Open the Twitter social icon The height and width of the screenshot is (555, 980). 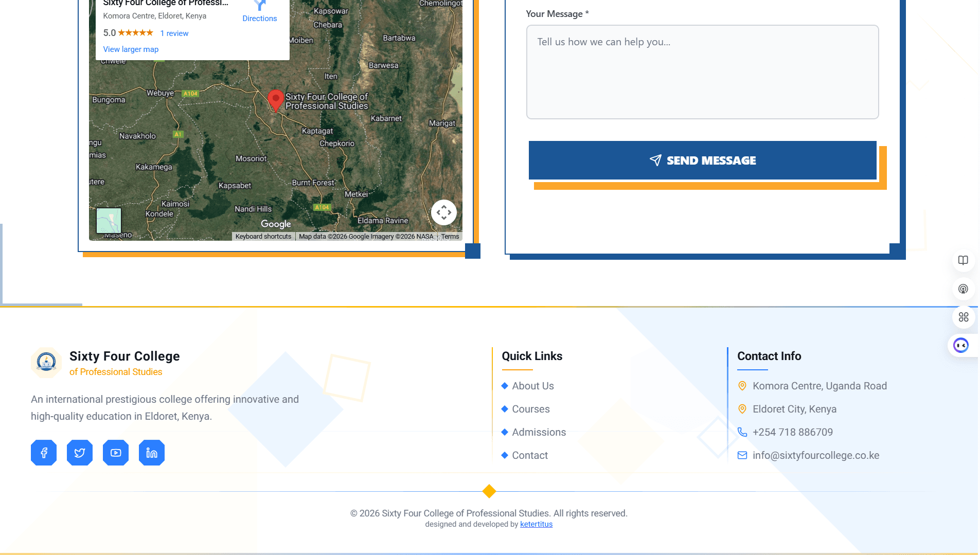80,453
